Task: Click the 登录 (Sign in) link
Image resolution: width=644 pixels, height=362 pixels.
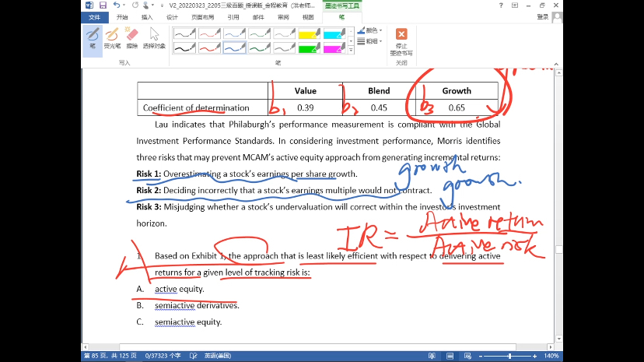Action: pos(543,16)
